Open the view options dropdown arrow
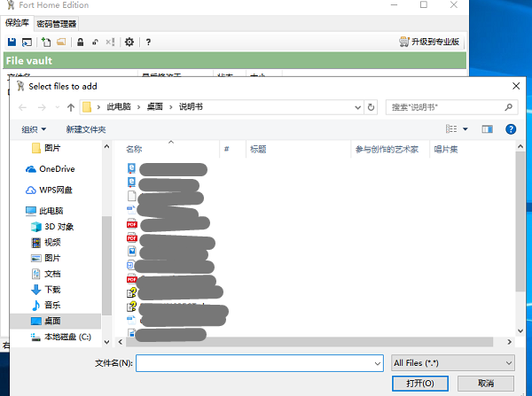Image resolution: width=532 pixels, height=396 pixels. [x=465, y=129]
